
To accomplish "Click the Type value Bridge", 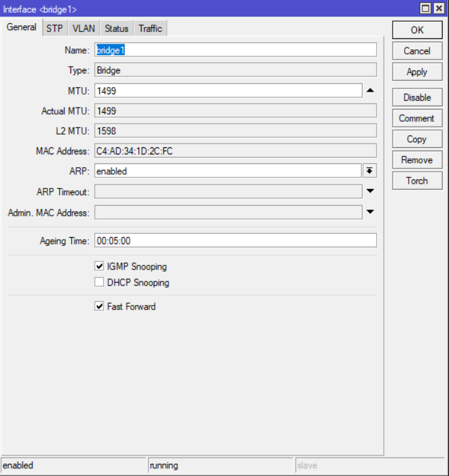I will coord(236,70).
